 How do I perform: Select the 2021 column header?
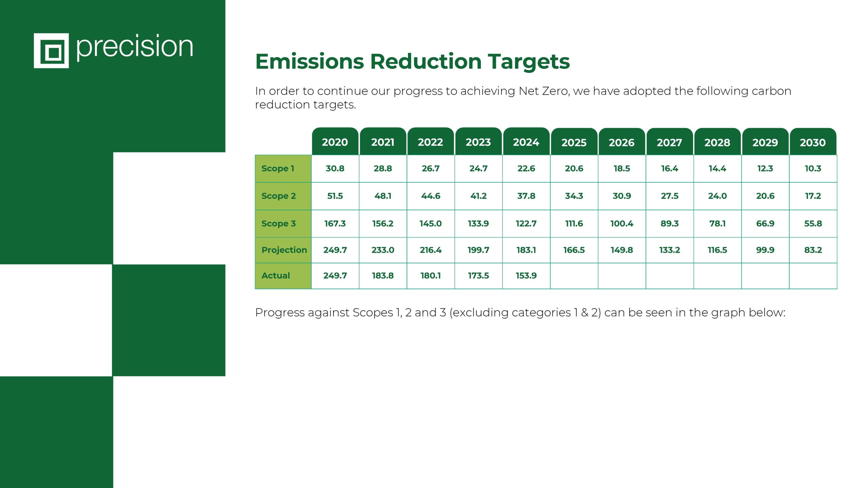click(x=383, y=142)
